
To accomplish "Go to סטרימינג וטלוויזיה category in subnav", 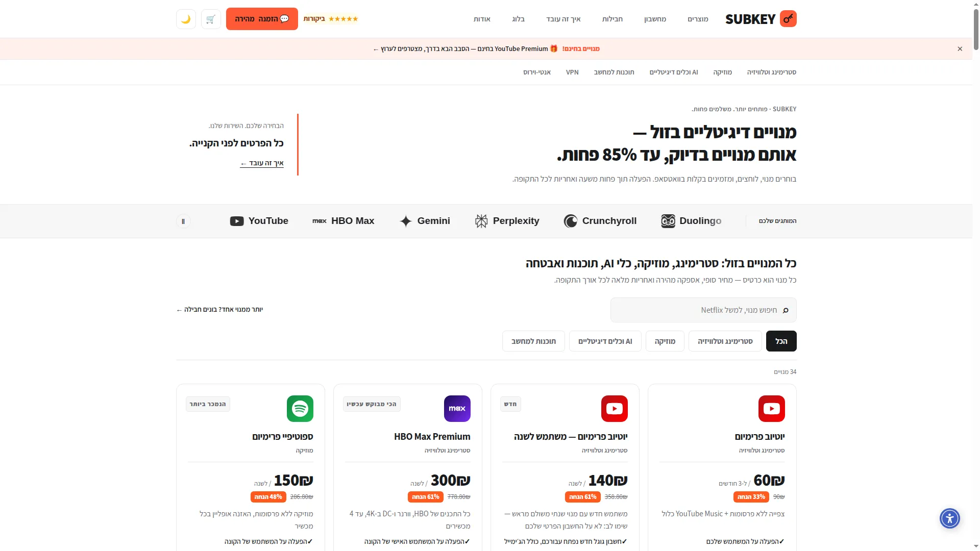I will tap(772, 72).
